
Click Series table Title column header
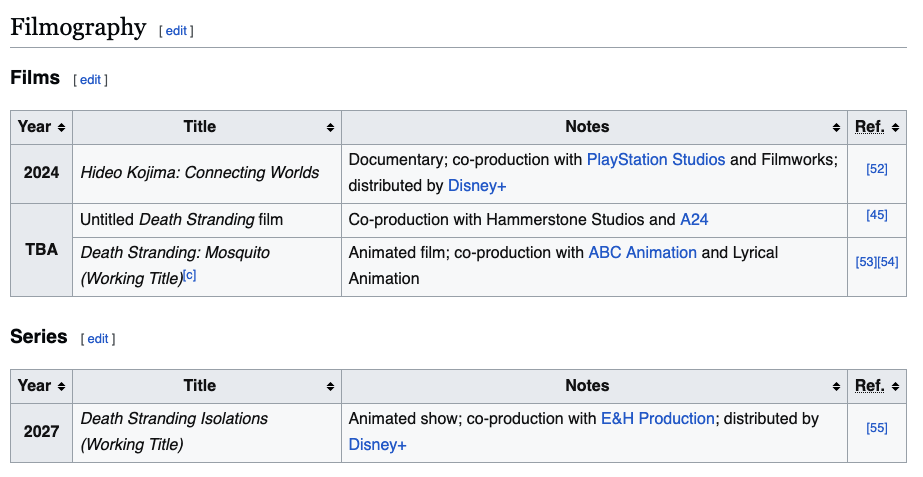click(x=207, y=386)
